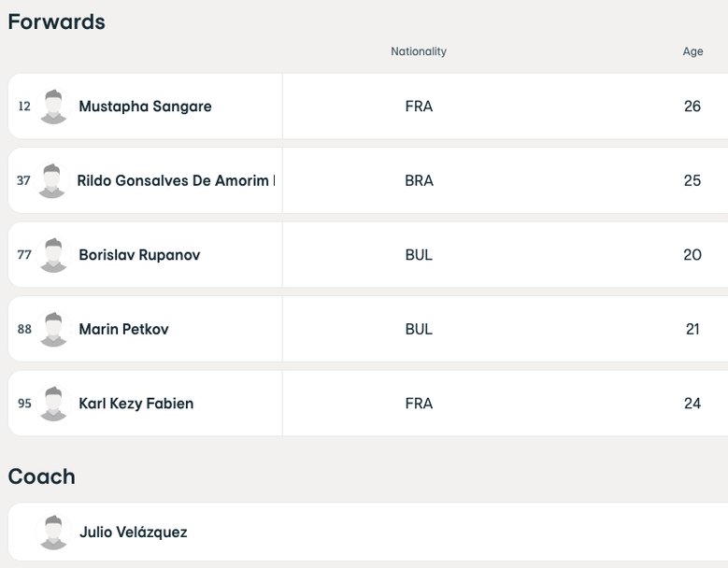Select Karl Kezy Fabien name link
Viewport: 728px width, 568px height.
[x=136, y=404]
